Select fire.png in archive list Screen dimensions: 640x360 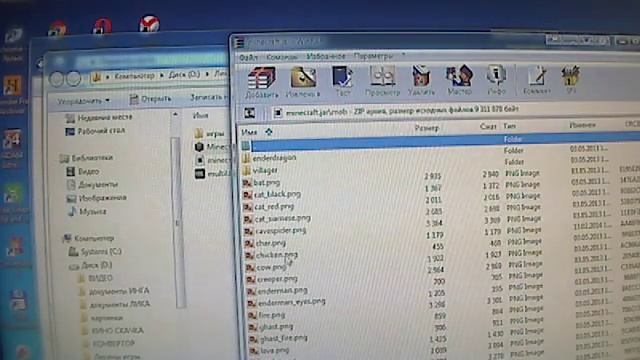(x=267, y=315)
